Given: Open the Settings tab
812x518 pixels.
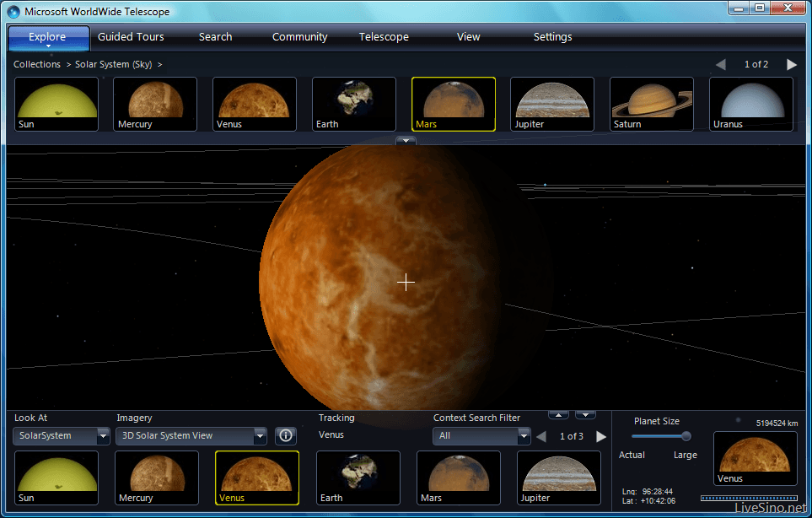Looking at the screenshot, I should (552, 37).
